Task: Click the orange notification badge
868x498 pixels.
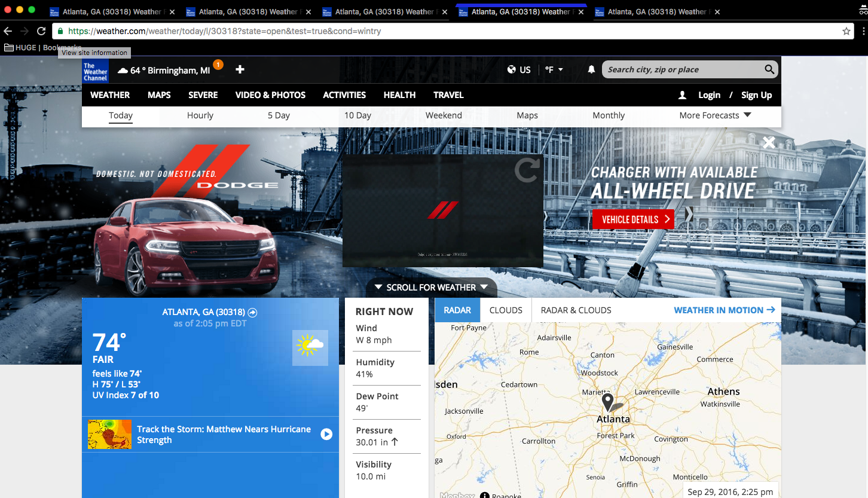Action: (218, 64)
